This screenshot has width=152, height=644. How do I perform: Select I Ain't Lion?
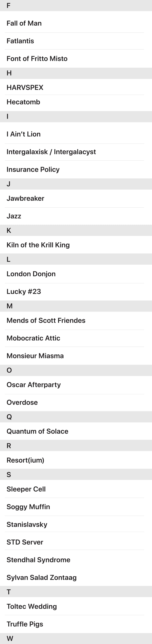24,134
